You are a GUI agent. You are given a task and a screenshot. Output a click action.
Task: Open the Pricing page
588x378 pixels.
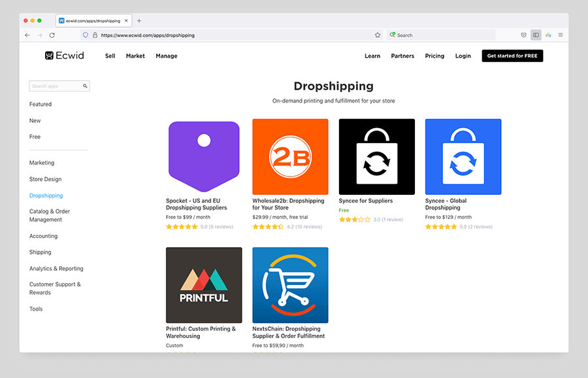coord(434,56)
